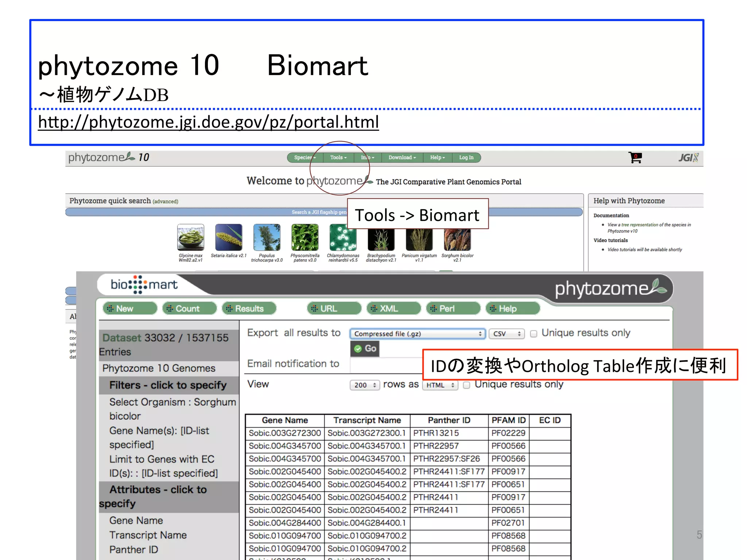Screen dimensions: 747x560
Task: Click transcript cell Sobic.004G284400.1
Action: click(367, 523)
